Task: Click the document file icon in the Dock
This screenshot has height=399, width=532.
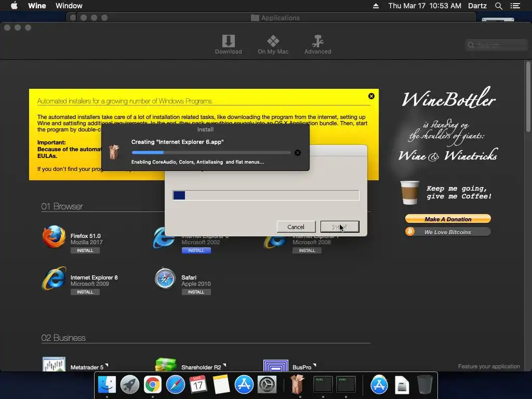Action: coord(402,385)
